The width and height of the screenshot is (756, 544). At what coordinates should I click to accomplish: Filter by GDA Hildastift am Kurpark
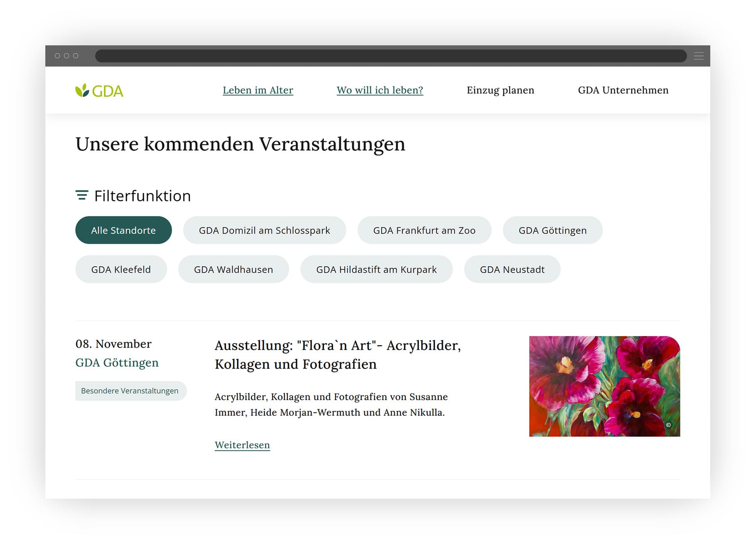pos(376,269)
